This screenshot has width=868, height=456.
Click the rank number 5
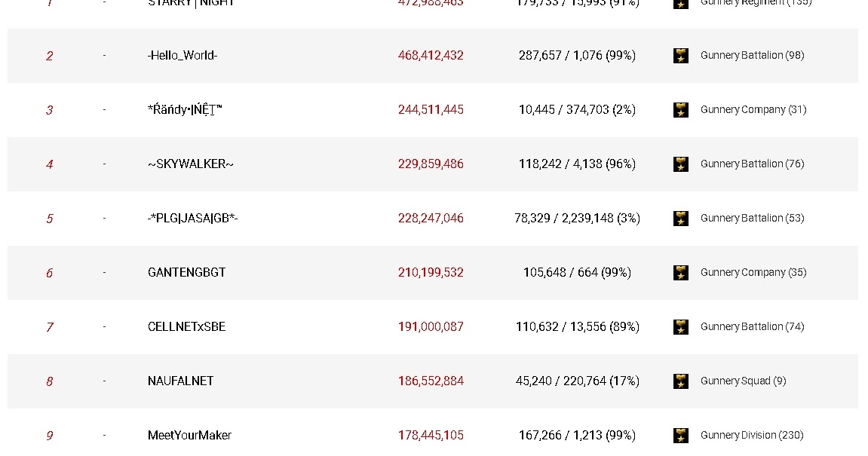50,219
